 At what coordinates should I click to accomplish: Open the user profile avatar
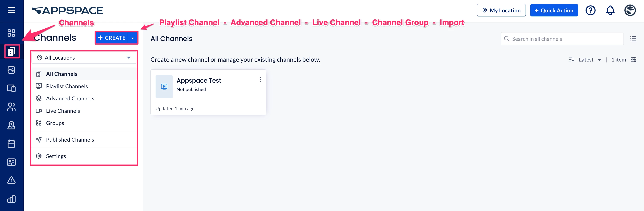(630, 10)
